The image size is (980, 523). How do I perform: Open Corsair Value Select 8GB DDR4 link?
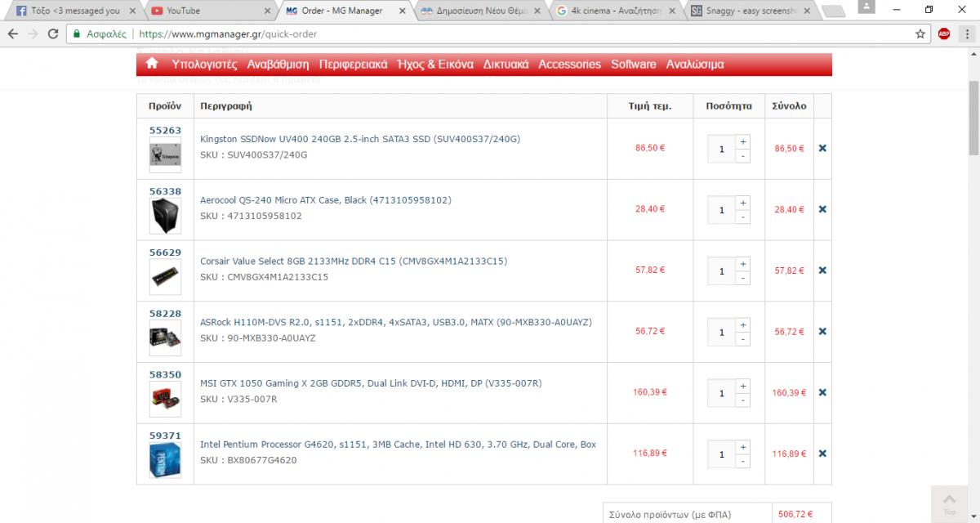click(x=354, y=261)
